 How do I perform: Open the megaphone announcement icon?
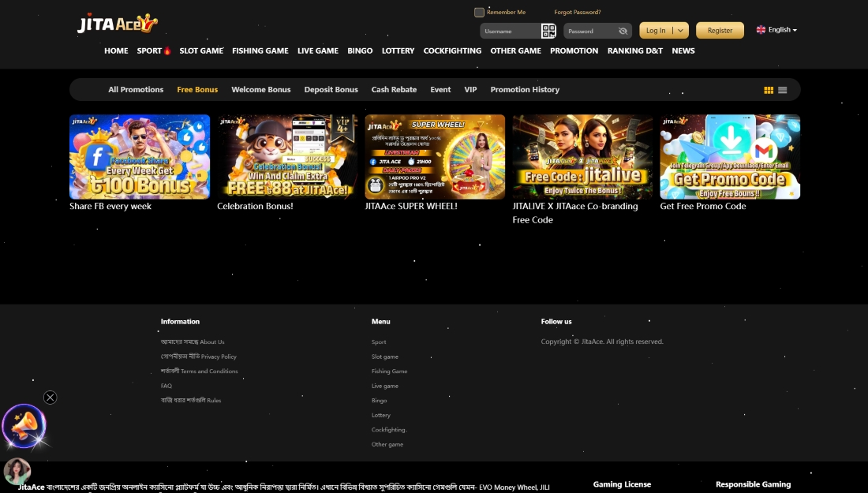tap(24, 426)
